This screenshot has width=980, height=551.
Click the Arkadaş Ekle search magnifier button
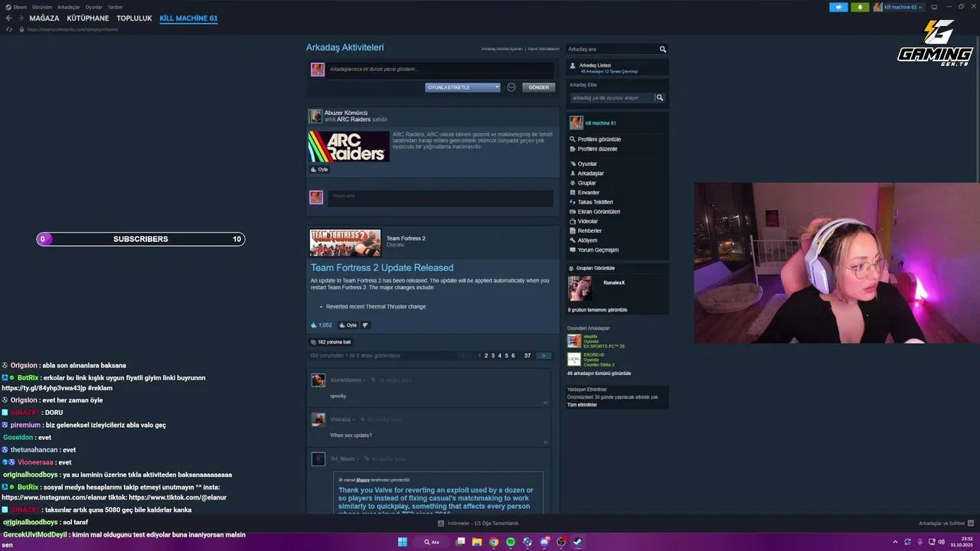click(660, 98)
